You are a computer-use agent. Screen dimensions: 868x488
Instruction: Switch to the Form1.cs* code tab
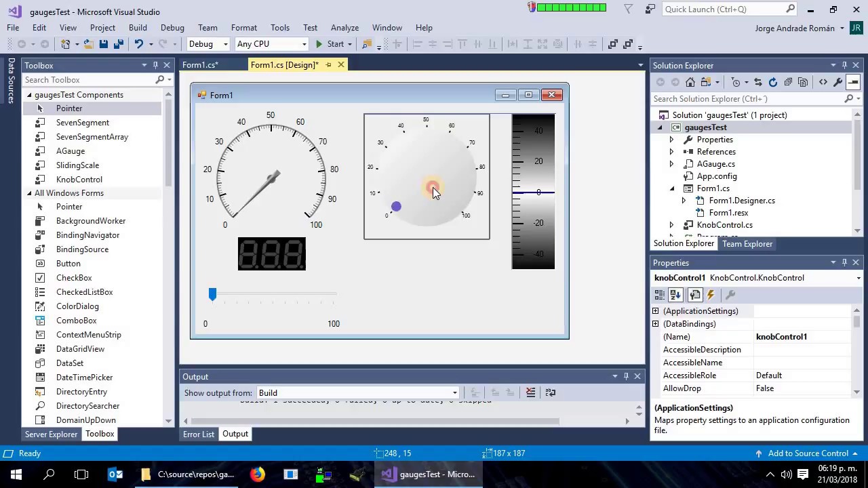pyautogui.click(x=200, y=65)
